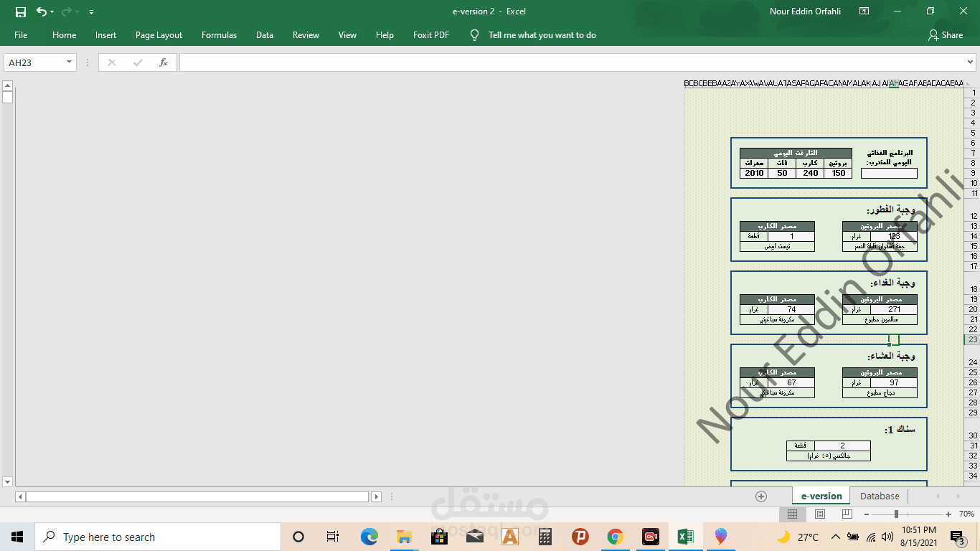Click the zoom slider handle
Image resolution: width=980 pixels, height=551 pixels.
tap(896, 514)
